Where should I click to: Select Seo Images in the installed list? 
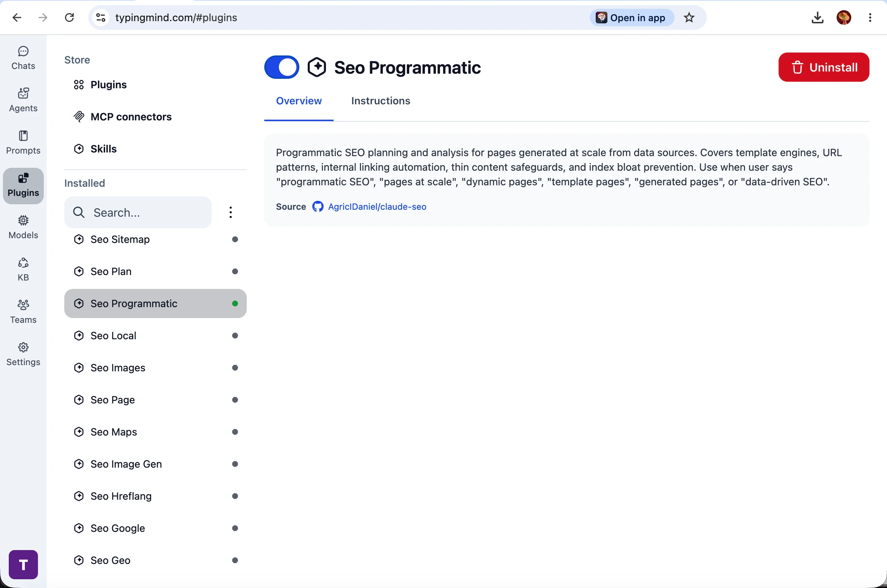click(x=155, y=368)
